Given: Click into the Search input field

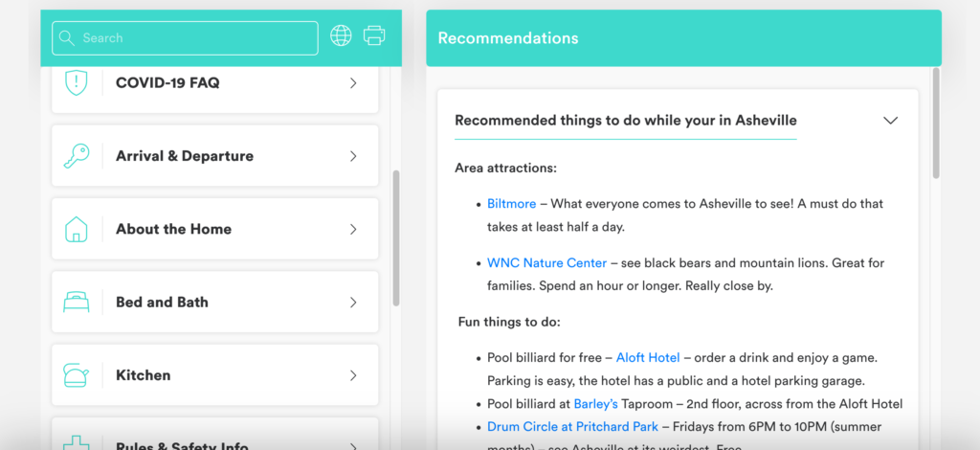Looking at the screenshot, I should (x=185, y=38).
